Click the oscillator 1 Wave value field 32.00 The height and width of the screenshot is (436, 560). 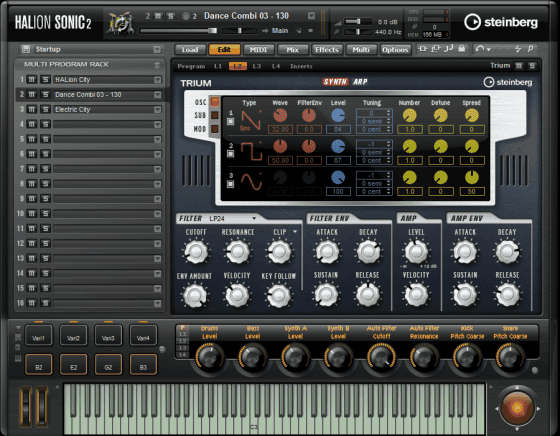click(280, 129)
